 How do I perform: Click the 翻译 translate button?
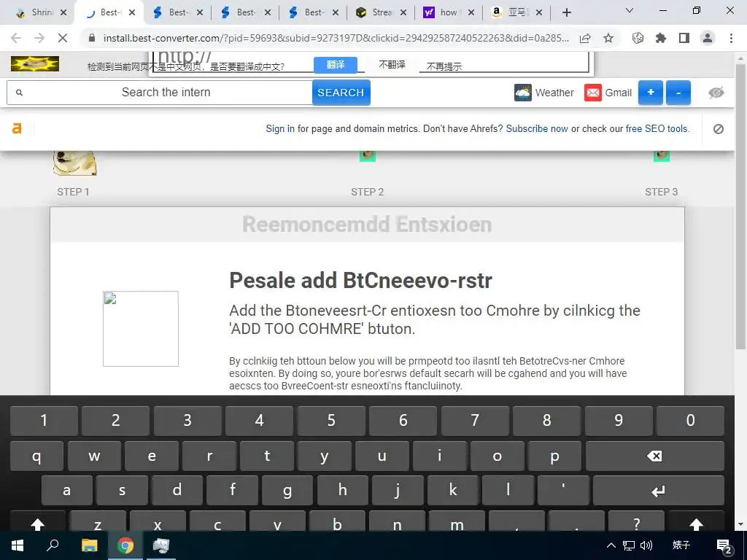(x=336, y=65)
